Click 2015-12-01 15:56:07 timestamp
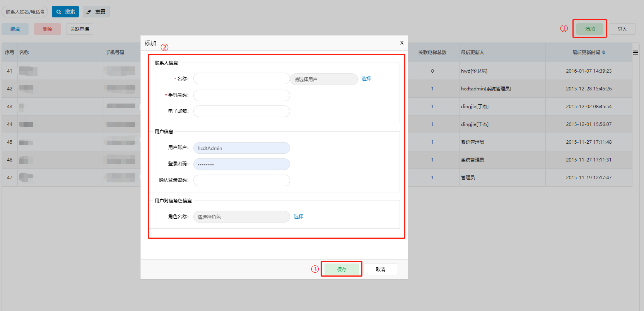This screenshot has height=311, width=644. [589, 124]
